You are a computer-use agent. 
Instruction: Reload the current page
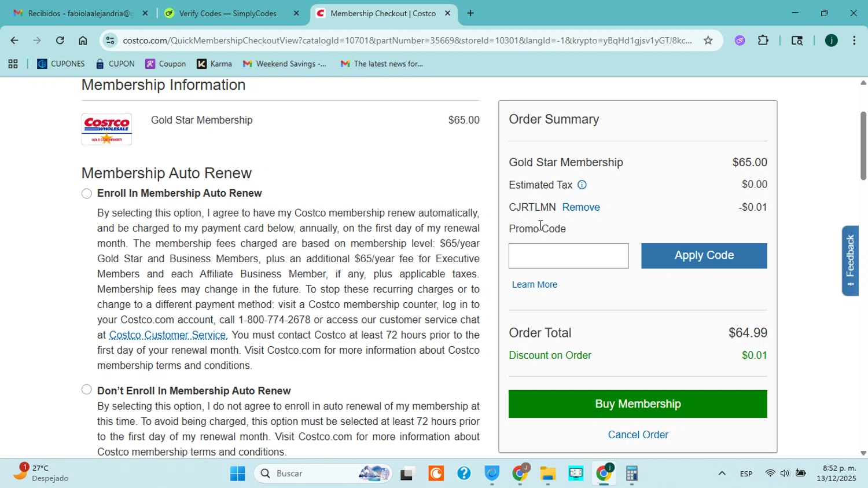(x=60, y=41)
